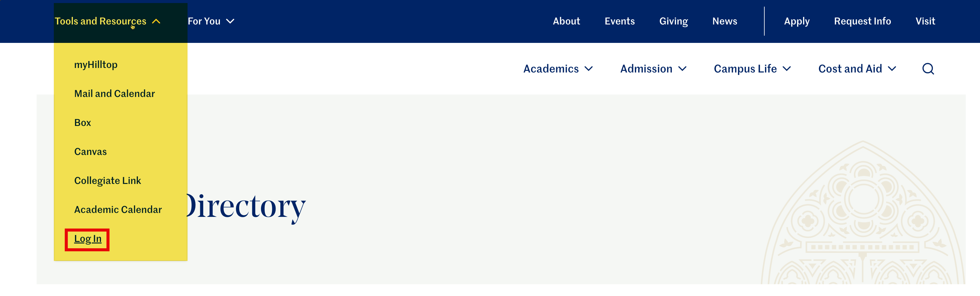Open the Academic Calendar menu entry
The image size is (980, 296).
pyautogui.click(x=118, y=209)
